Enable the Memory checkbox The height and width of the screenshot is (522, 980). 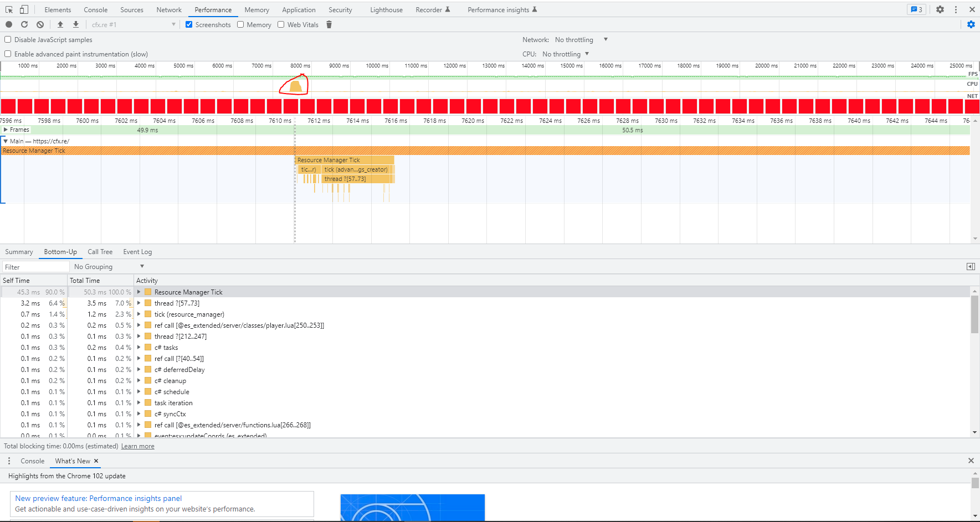click(x=240, y=24)
